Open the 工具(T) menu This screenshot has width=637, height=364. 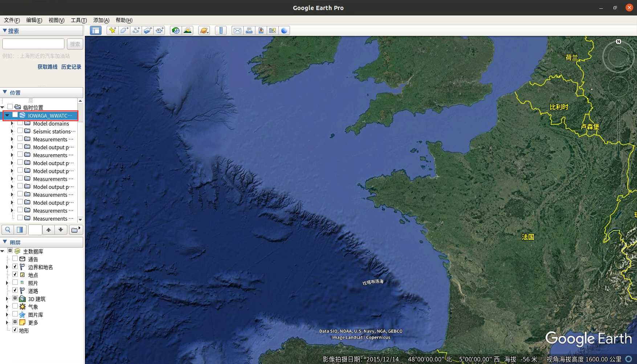click(x=79, y=20)
